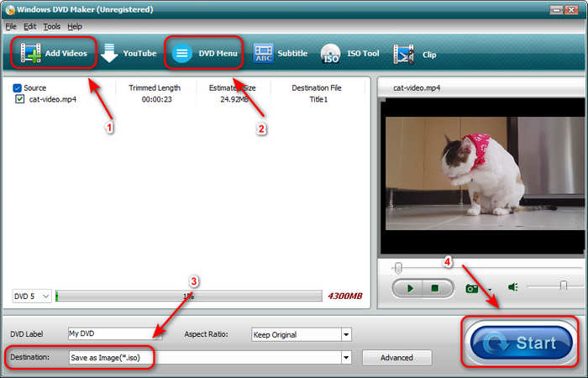Click the Add Videos filmstrip icon
The height and width of the screenshot is (378, 588).
click(x=30, y=53)
